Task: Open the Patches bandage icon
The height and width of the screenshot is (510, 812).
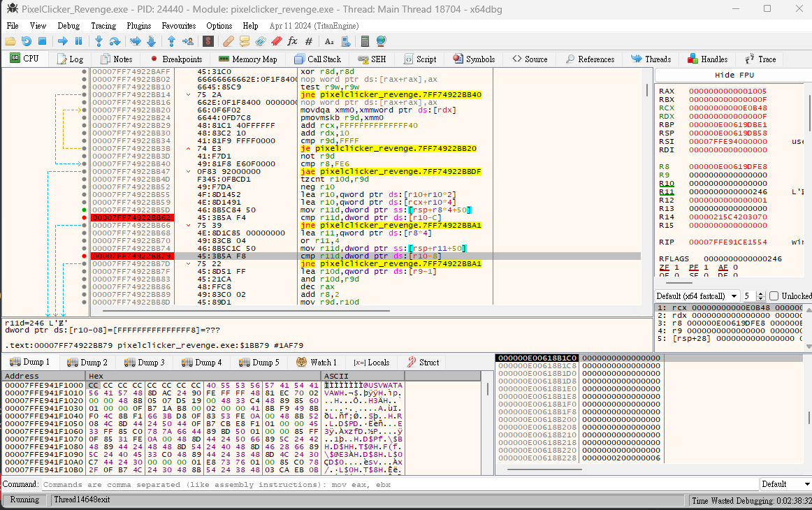Action: (228, 41)
